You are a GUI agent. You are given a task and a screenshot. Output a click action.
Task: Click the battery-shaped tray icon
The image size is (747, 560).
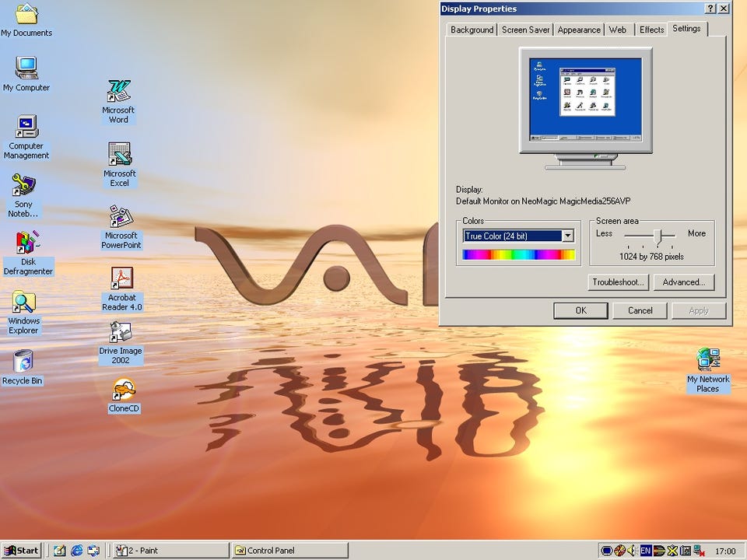point(659,551)
